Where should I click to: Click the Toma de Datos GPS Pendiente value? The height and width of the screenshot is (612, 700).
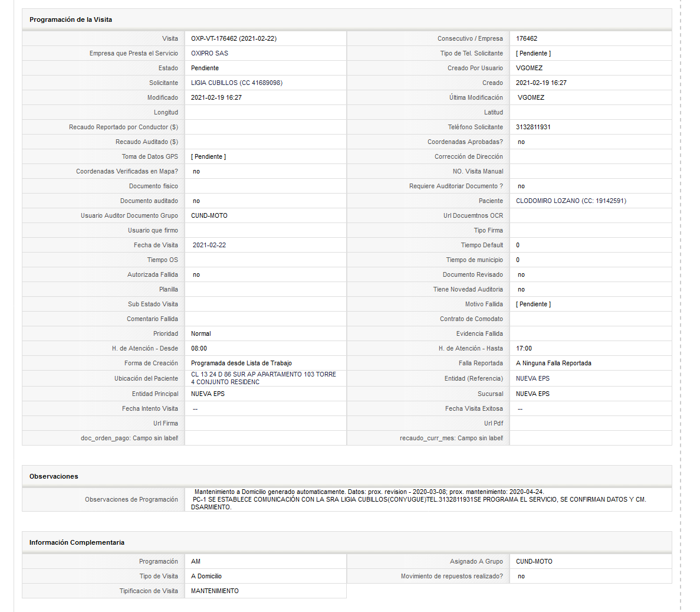pos(208,157)
